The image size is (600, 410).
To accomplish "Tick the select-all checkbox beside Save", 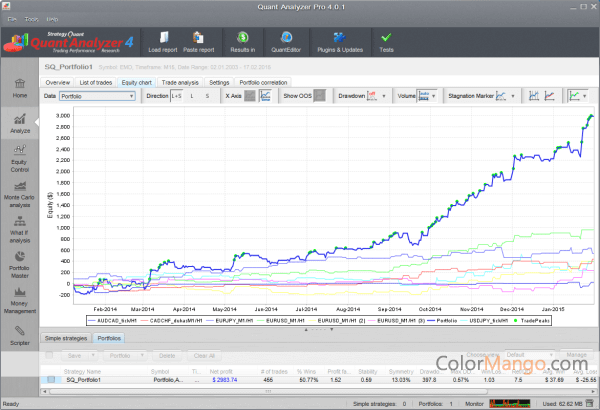I will point(49,355).
